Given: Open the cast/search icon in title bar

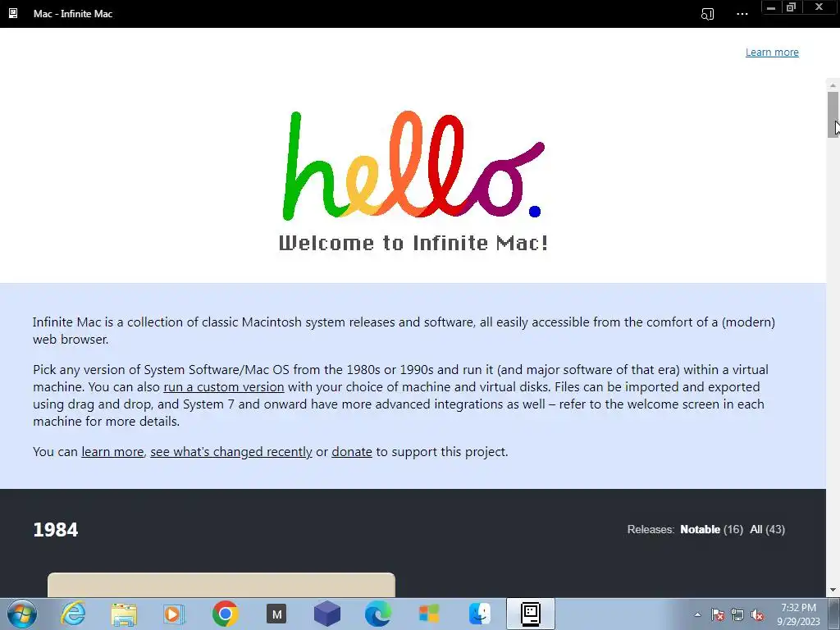Looking at the screenshot, I should [x=707, y=14].
